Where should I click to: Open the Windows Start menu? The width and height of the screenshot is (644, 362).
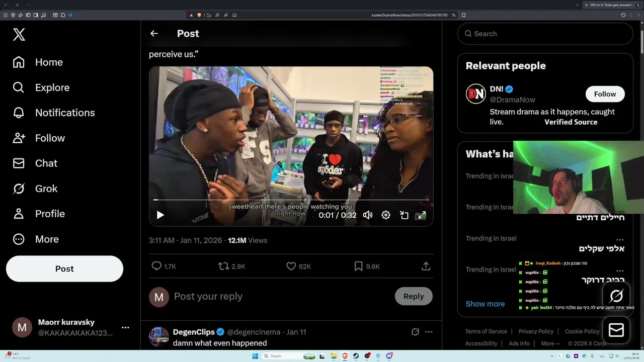click(255, 356)
